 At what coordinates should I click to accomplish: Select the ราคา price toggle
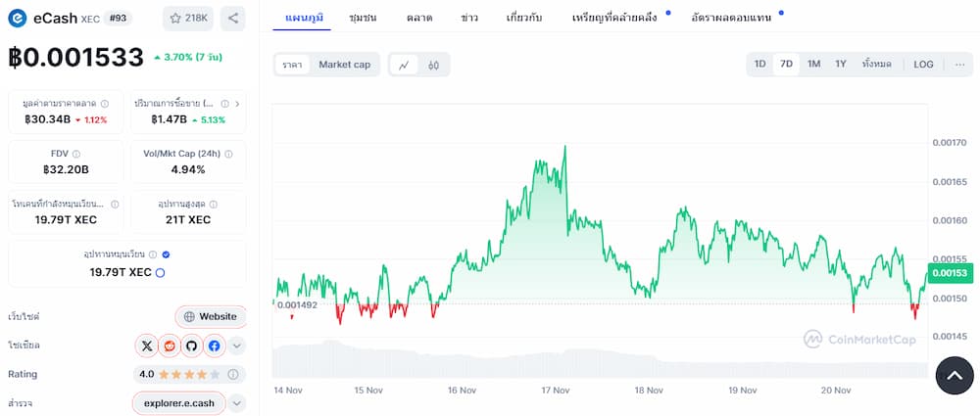(292, 65)
